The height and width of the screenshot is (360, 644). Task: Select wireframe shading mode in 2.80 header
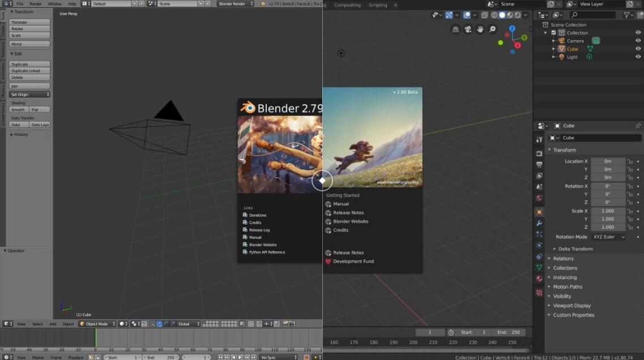coord(494,15)
